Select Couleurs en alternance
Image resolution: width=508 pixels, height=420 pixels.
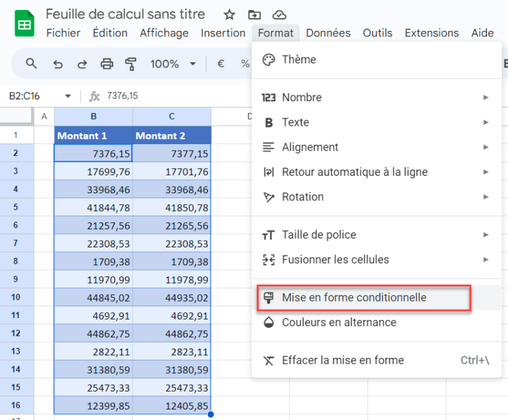377,323
